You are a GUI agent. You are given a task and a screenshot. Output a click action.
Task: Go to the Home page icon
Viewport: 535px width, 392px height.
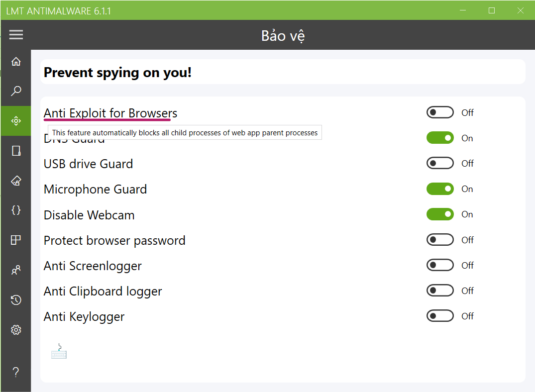[x=16, y=62]
